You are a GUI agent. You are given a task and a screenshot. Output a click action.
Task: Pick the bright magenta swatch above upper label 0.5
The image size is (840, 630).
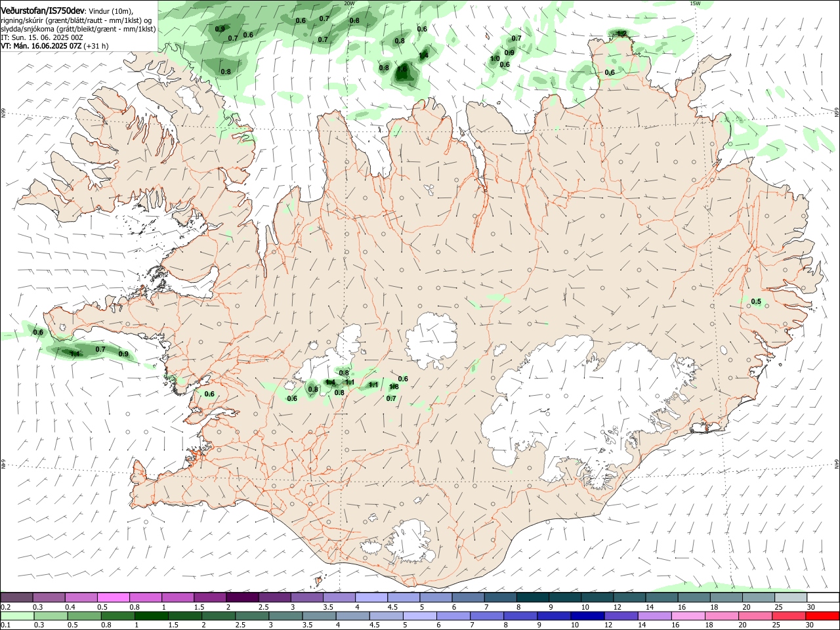click(x=114, y=597)
